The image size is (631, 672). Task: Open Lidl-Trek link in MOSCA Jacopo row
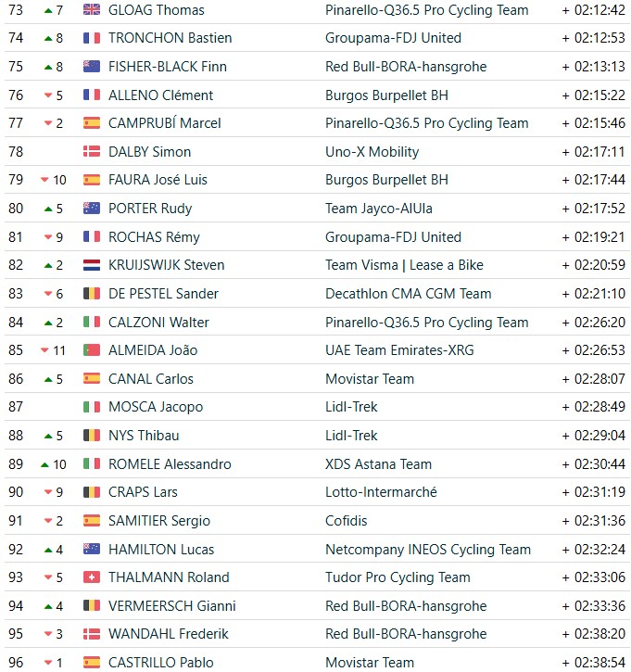coord(351,407)
